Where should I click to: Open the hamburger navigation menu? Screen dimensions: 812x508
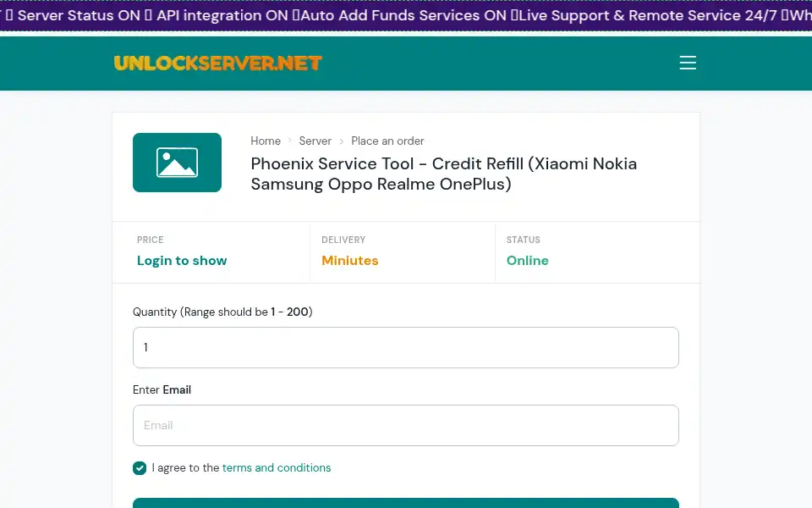(x=688, y=63)
